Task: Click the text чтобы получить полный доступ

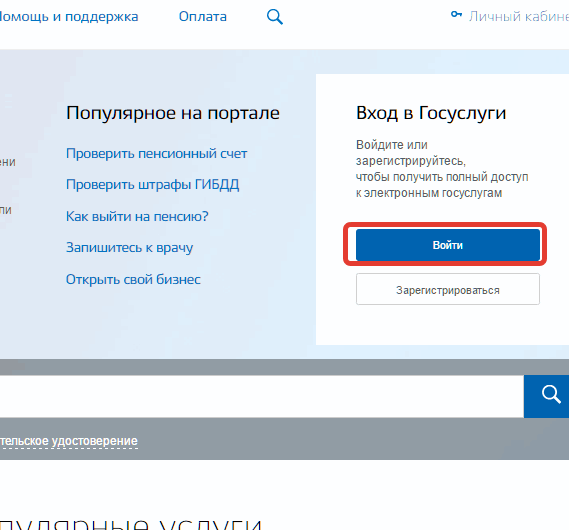Action: point(442,177)
